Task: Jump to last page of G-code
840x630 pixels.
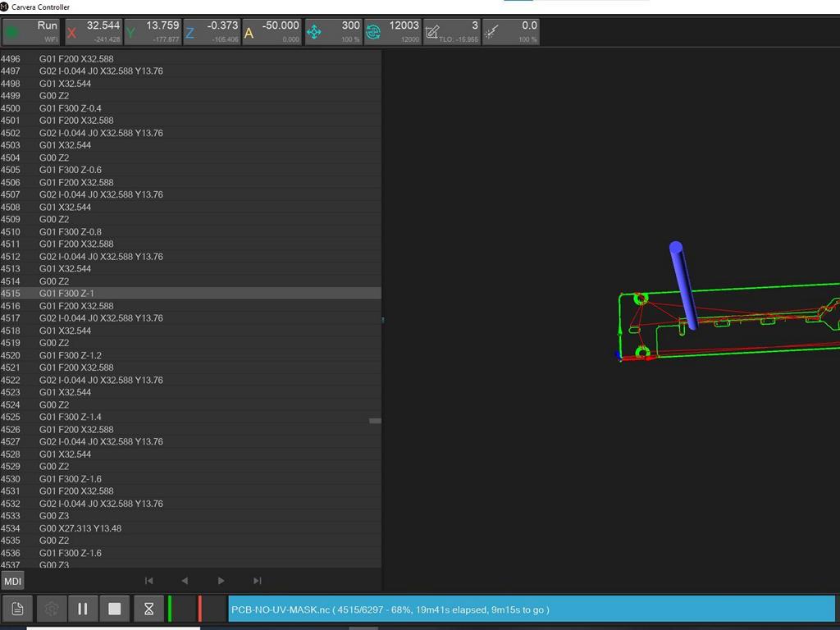Action: (257, 581)
